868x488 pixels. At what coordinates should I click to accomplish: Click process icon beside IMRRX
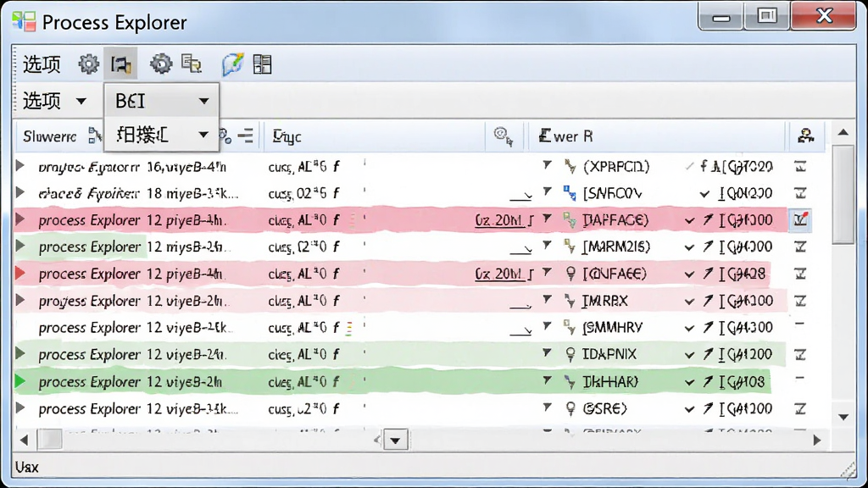(570, 301)
